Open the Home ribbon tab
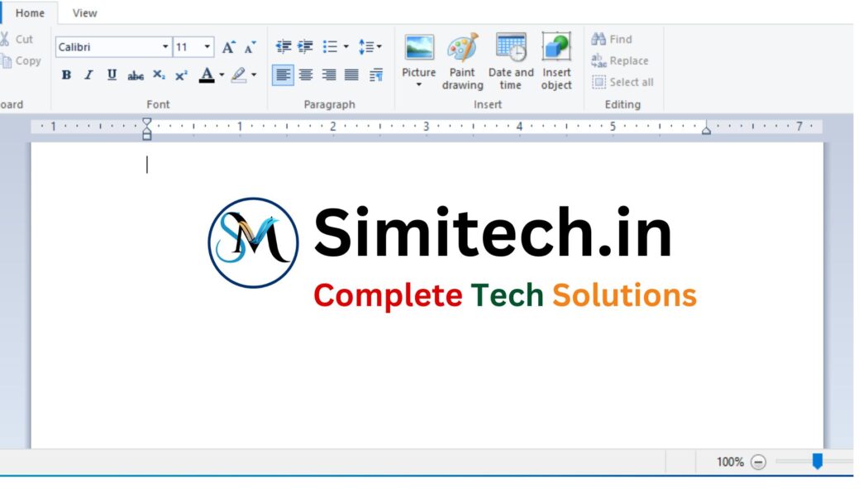 tap(30, 13)
